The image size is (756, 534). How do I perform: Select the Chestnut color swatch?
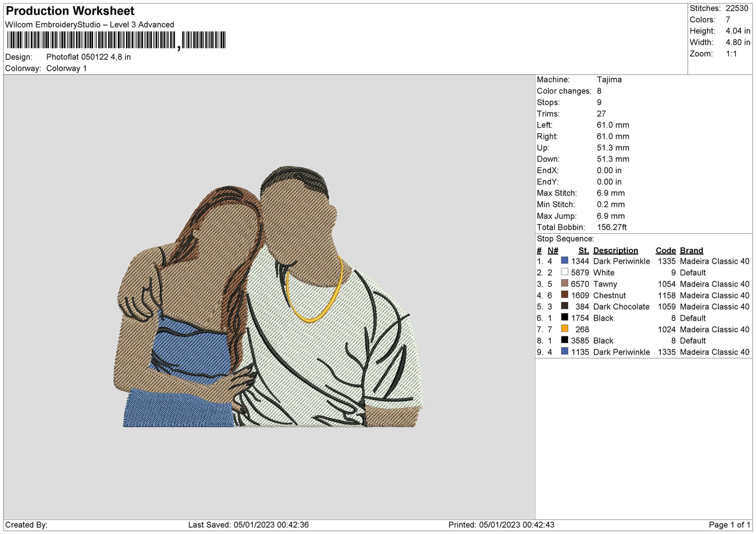tap(565, 294)
